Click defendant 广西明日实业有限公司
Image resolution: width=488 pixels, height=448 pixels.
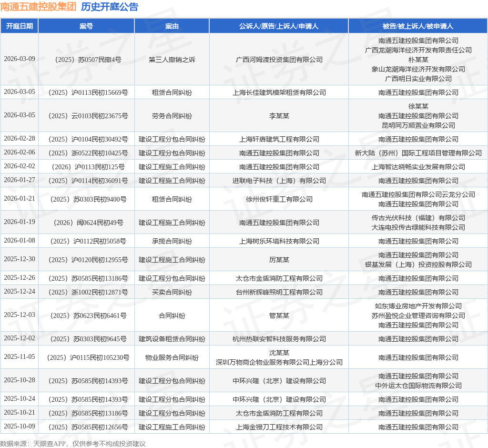tap(418, 79)
